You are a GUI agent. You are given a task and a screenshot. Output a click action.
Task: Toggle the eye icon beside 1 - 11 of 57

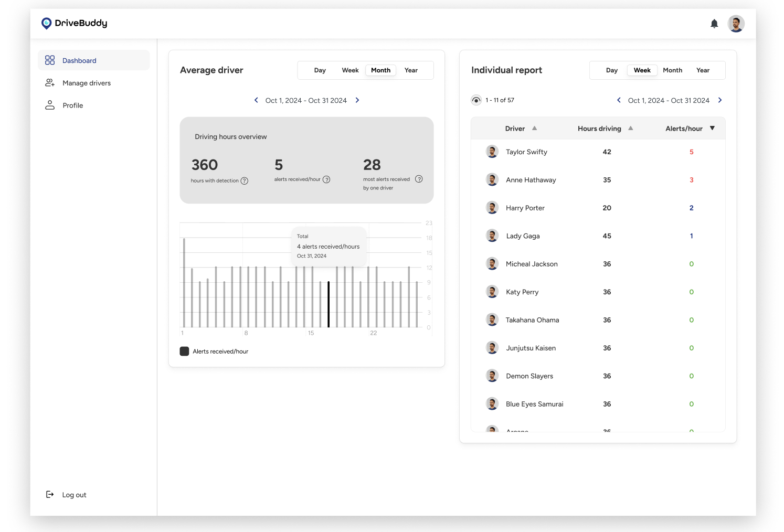pyautogui.click(x=476, y=100)
